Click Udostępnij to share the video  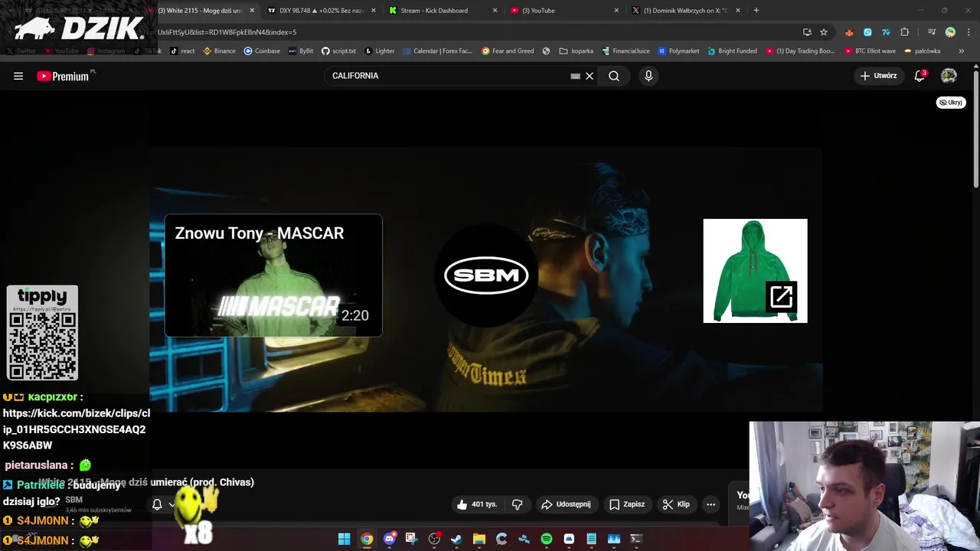pos(566,504)
